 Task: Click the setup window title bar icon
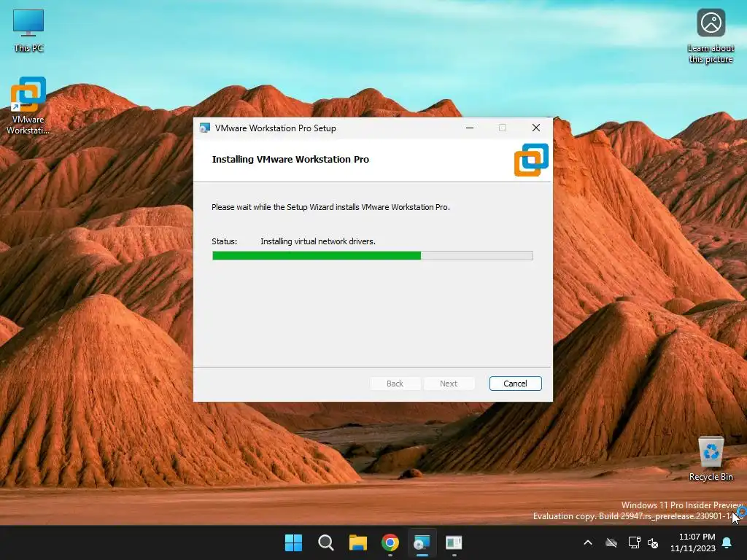[x=205, y=128]
